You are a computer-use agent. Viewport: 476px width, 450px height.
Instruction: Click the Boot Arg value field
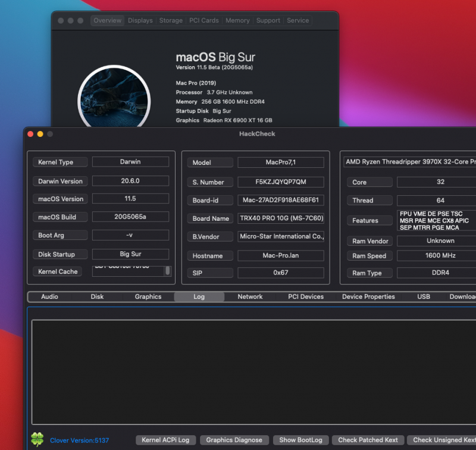(x=130, y=235)
